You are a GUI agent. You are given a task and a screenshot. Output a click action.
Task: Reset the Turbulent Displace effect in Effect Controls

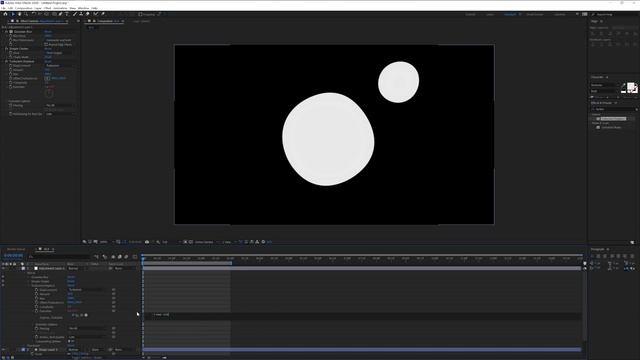point(48,61)
